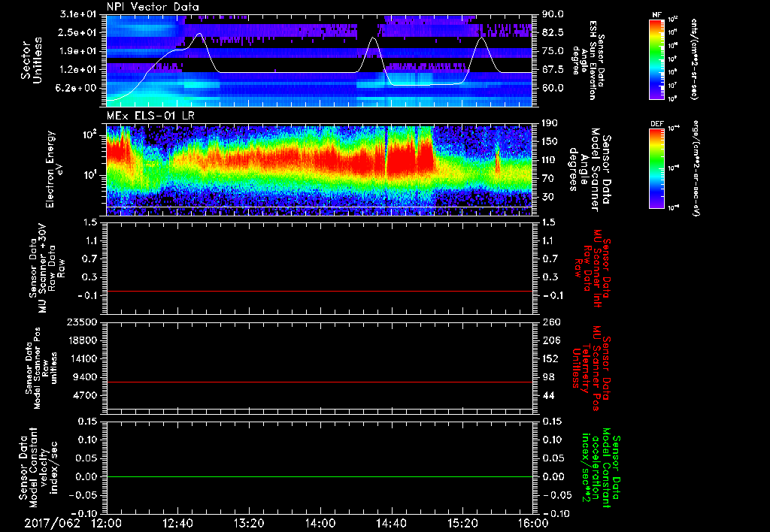
Task: Click the 3.1e+01 sector tick label
Action: 80,14
